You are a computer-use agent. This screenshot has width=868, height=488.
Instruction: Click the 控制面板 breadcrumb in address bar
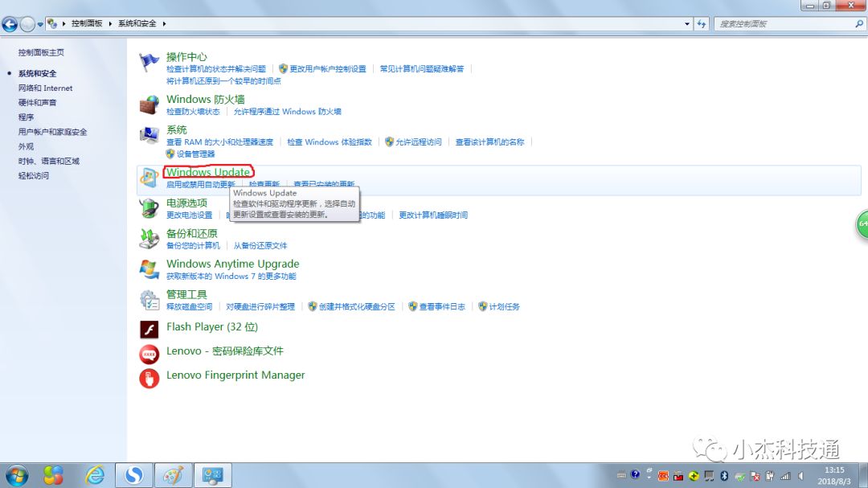click(x=87, y=24)
